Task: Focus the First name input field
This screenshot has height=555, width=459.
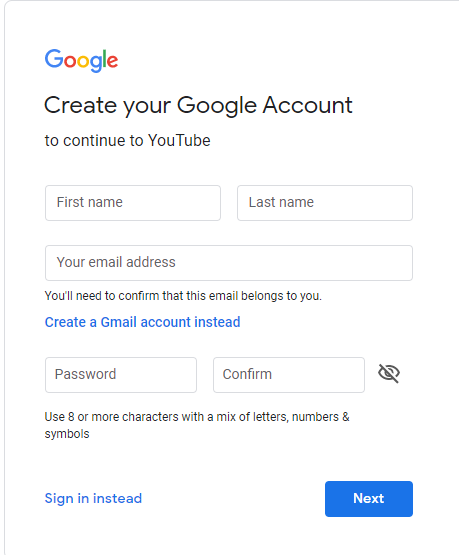Action: (133, 203)
